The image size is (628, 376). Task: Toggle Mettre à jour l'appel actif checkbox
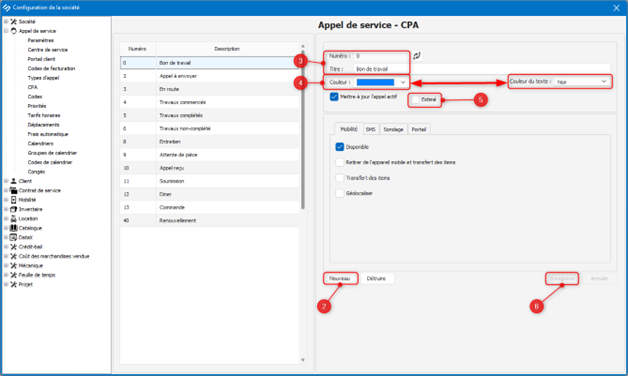click(334, 97)
